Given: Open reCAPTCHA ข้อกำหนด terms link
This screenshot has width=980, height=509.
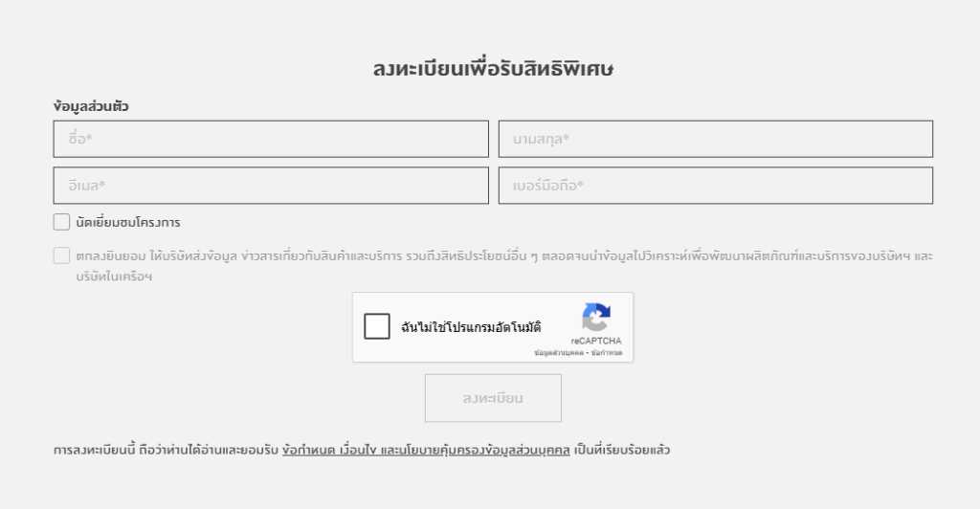Looking at the screenshot, I should click(606, 353).
